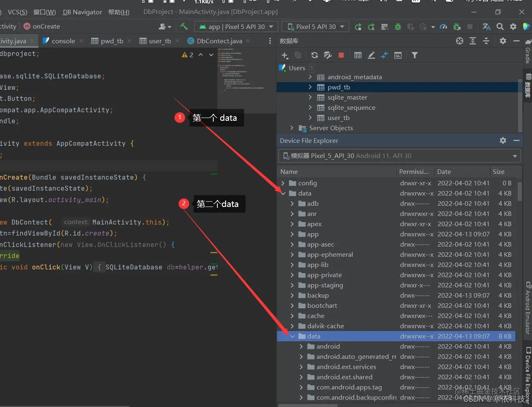Viewport: 532px width, 407px height.
Task: Click the Device File Explorer vertical scrollbar
Action: pos(519,192)
